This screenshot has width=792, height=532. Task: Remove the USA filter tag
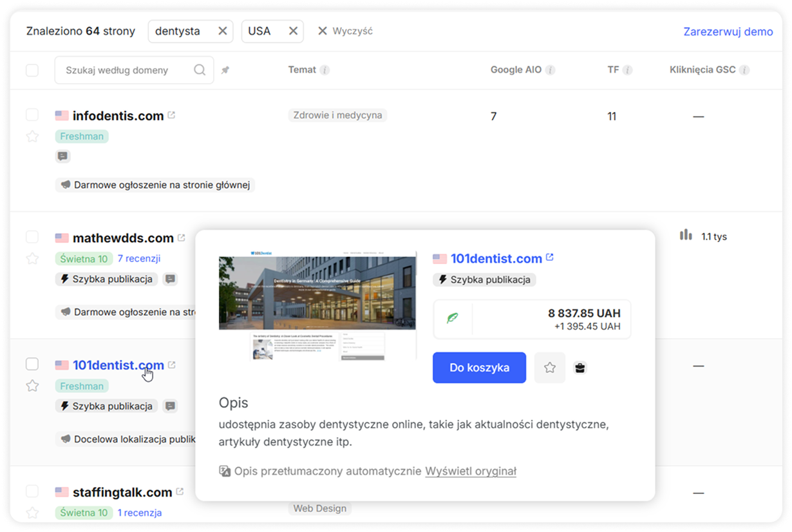(x=292, y=31)
